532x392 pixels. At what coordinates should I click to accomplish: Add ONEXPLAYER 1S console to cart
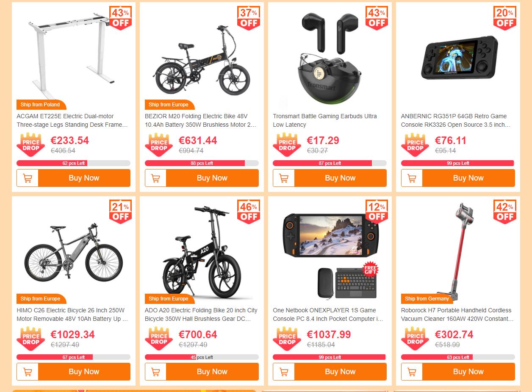284,372
